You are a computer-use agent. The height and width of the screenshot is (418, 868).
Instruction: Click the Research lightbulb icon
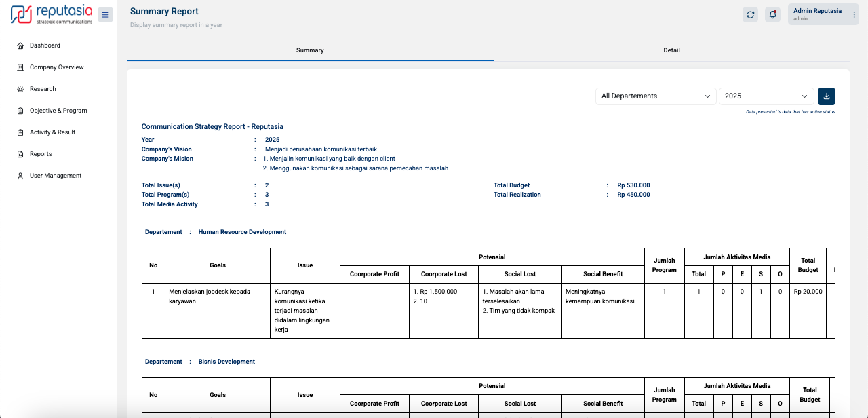tap(20, 89)
